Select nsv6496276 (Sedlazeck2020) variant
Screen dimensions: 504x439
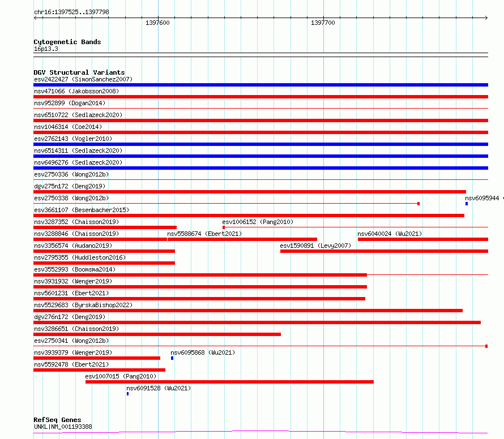pyautogui.click(x=78, y=162)
